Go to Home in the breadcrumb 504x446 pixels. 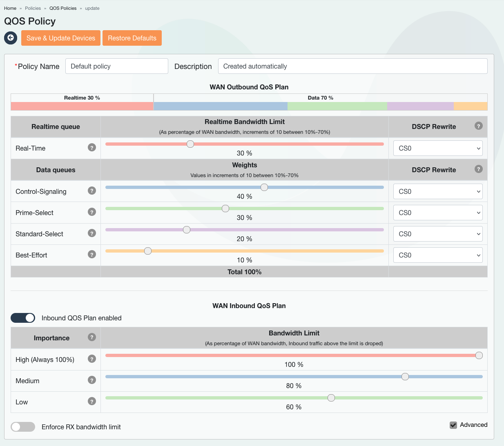[x=10, y=8]
